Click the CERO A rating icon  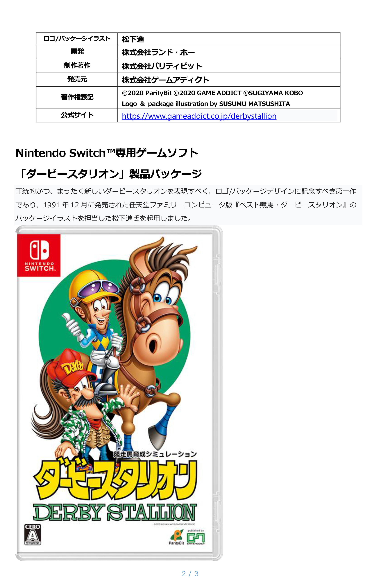coord(33,534)
